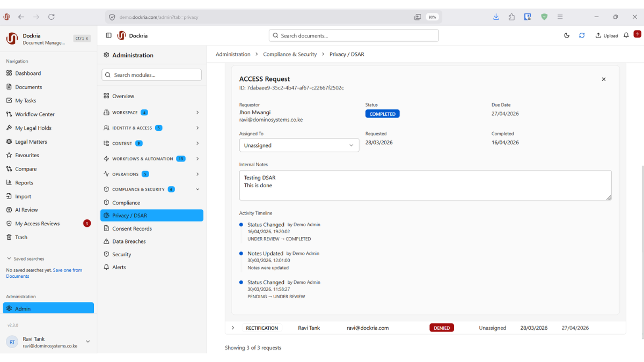Viewport: 644px width, 362px height.
Task: Close the ACCESS Request details panel
Action: [603, 79]
